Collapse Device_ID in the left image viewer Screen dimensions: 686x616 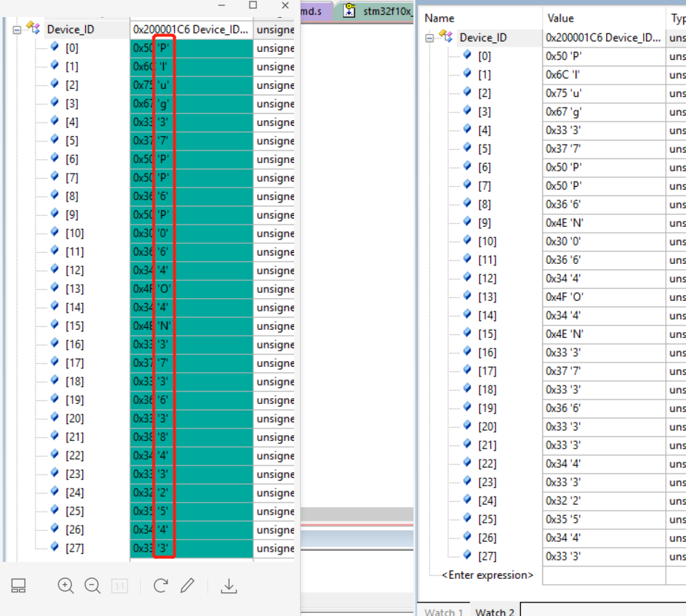tap(16, 30)
